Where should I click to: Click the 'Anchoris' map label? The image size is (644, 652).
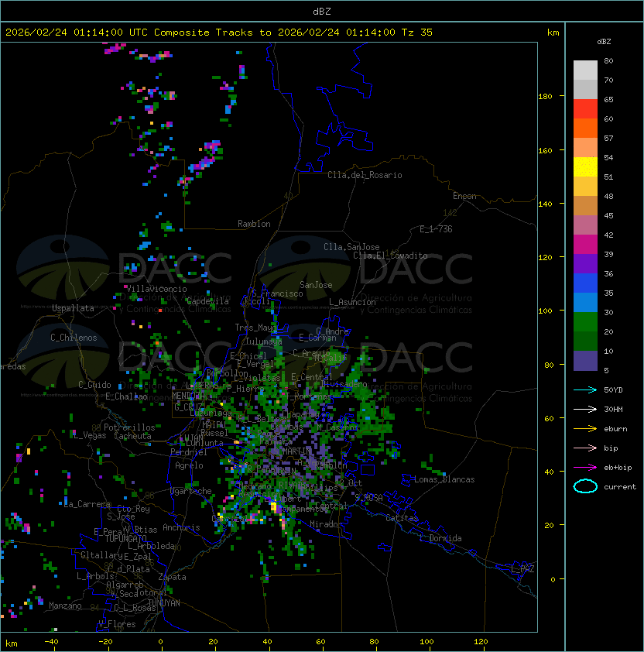(181, 527)
